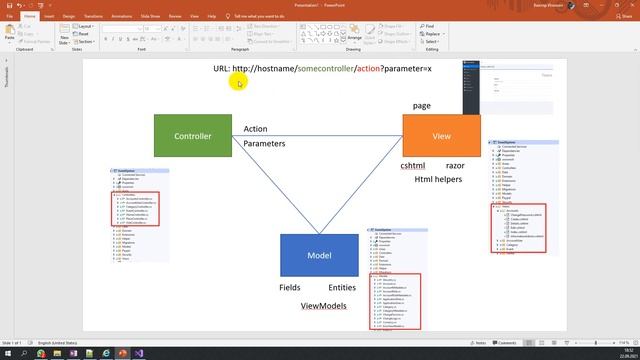The width and height of the screenshot is (640, 360).
Task: Open the Select dropdown
Action: pyautogui.click(x=429, y=42)
